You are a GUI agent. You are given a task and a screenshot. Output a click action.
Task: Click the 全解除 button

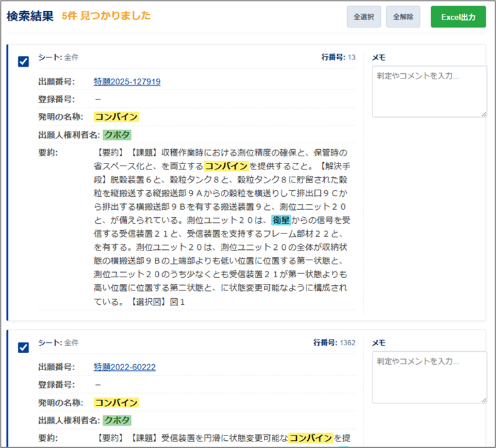click(403, 17)
